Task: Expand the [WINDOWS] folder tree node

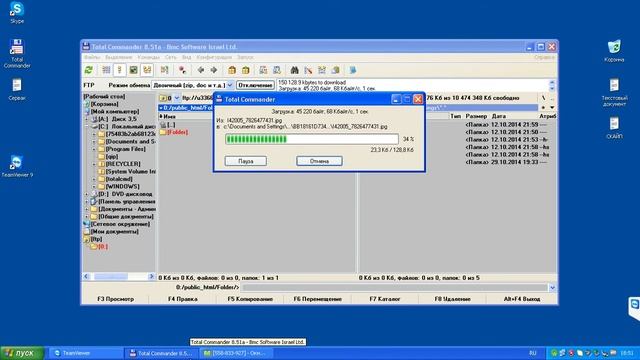Action: pyautogui.click(x=94, y=187)
